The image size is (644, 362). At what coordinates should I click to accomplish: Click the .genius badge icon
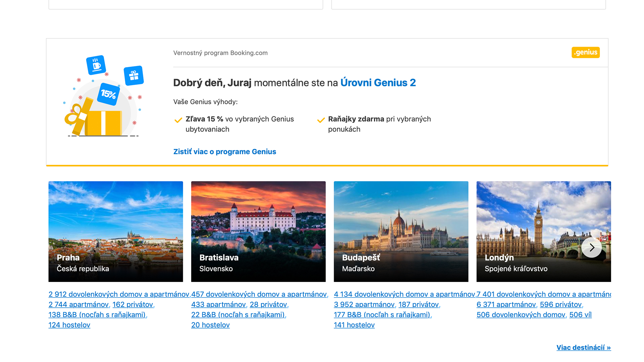(585, 52)
